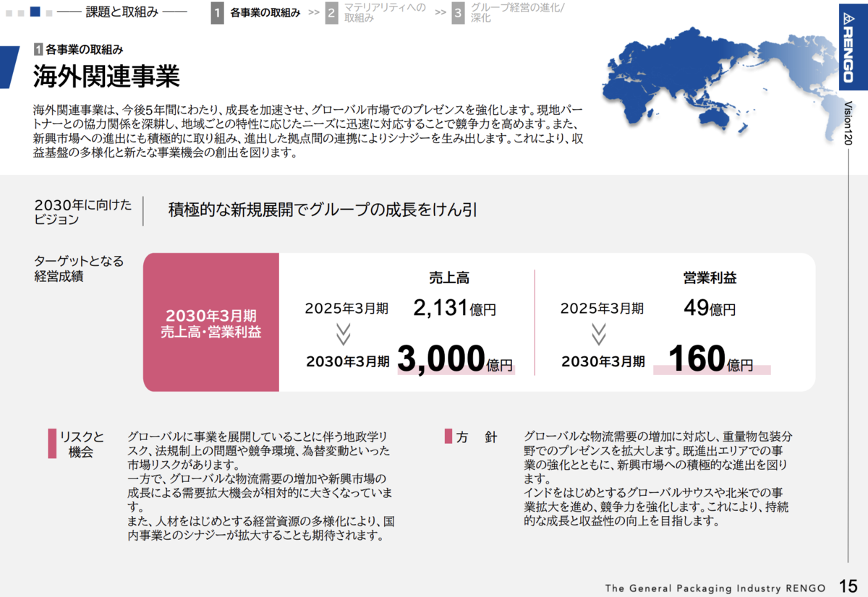868x597 pixels.
Task: Click the 2025年3月期 label under 売上高
Action: 346,309
